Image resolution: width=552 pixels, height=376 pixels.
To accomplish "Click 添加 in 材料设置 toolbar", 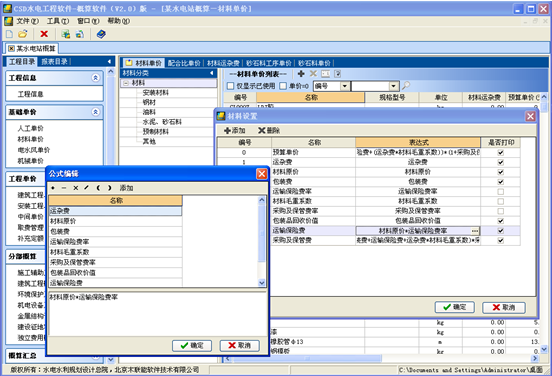I will click(234, 131).
